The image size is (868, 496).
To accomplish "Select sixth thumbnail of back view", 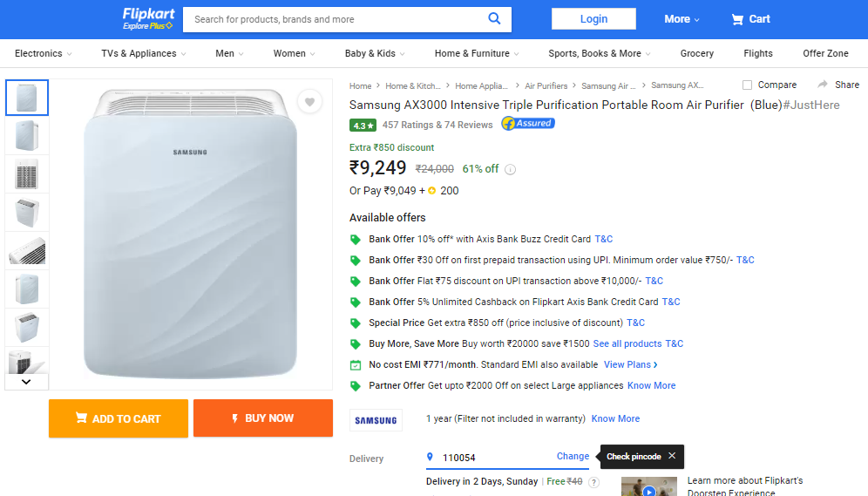I will pos(26,289).
